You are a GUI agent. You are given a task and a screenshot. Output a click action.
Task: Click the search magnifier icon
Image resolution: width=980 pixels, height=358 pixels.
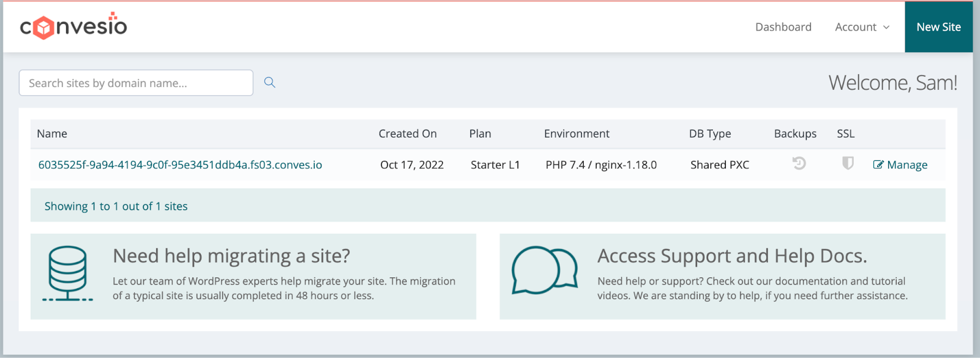269,83
